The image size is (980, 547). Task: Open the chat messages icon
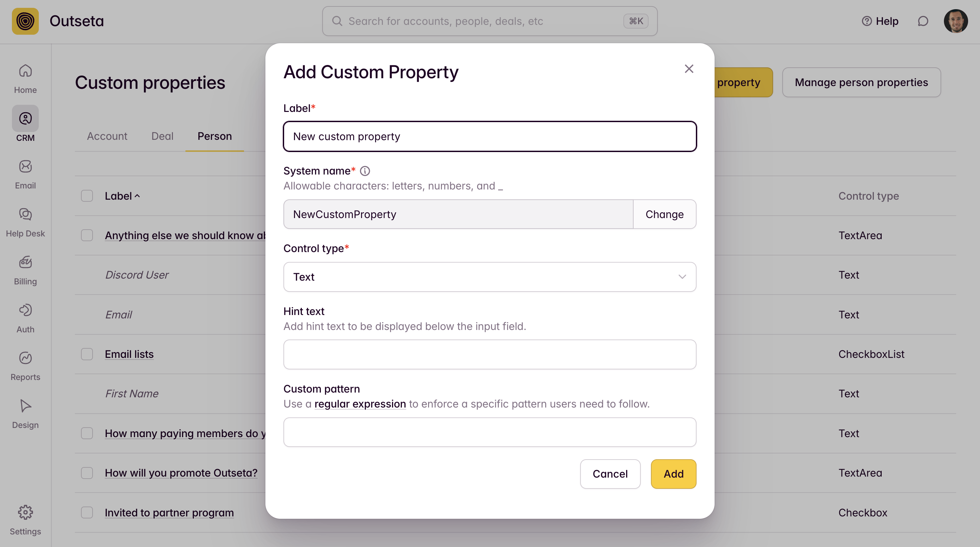[x=922, y=21]
